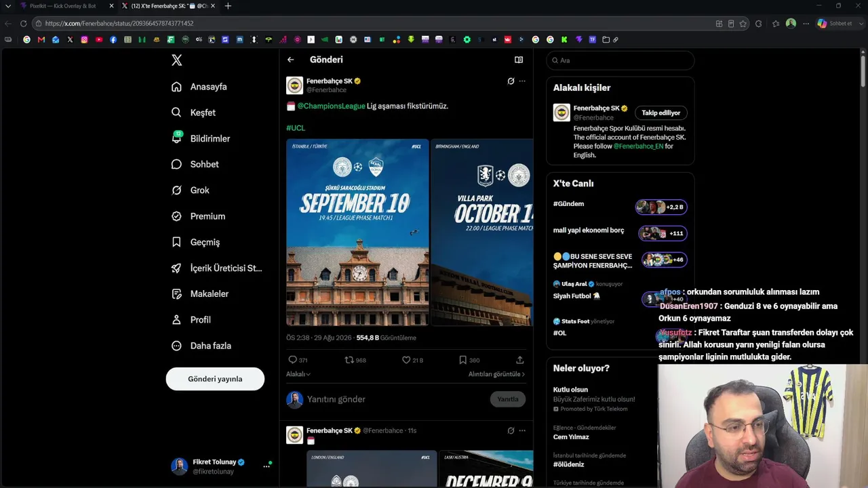The height and width of the screenshot is (488, 868).
Task: Open İçerik Üreticisi Stüdyosu item
Action: tap(217, 268)
